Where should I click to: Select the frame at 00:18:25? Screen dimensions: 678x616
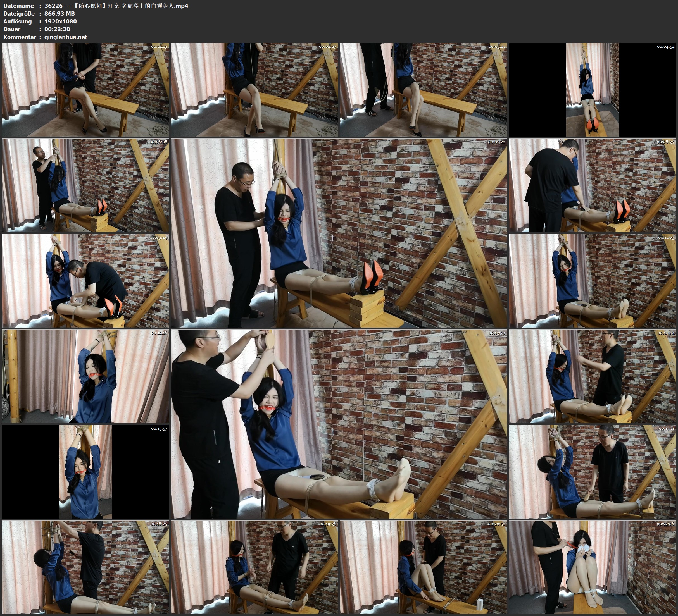(85, 567)
